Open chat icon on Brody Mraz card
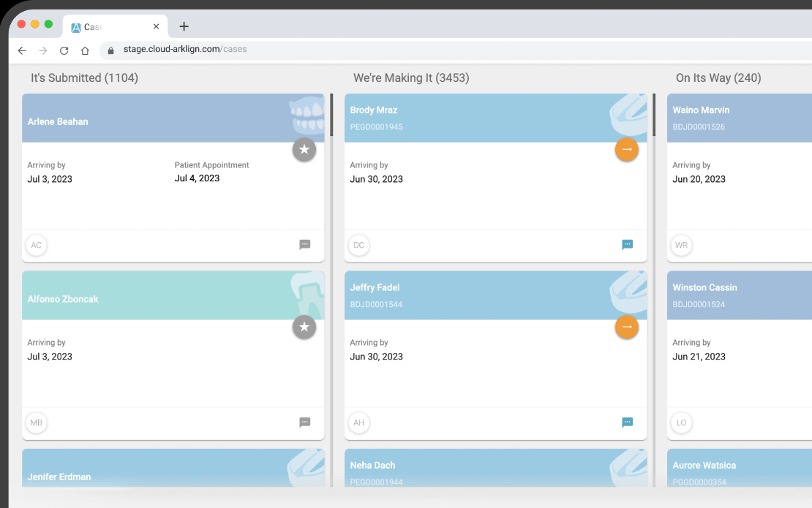This screenshot has height=508, width=812. pos(627,245)
